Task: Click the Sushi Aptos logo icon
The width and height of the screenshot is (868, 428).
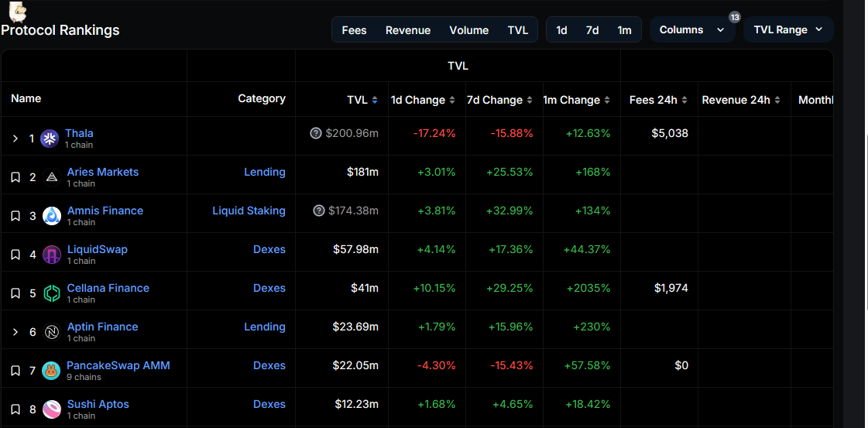Action: [51, 409]
